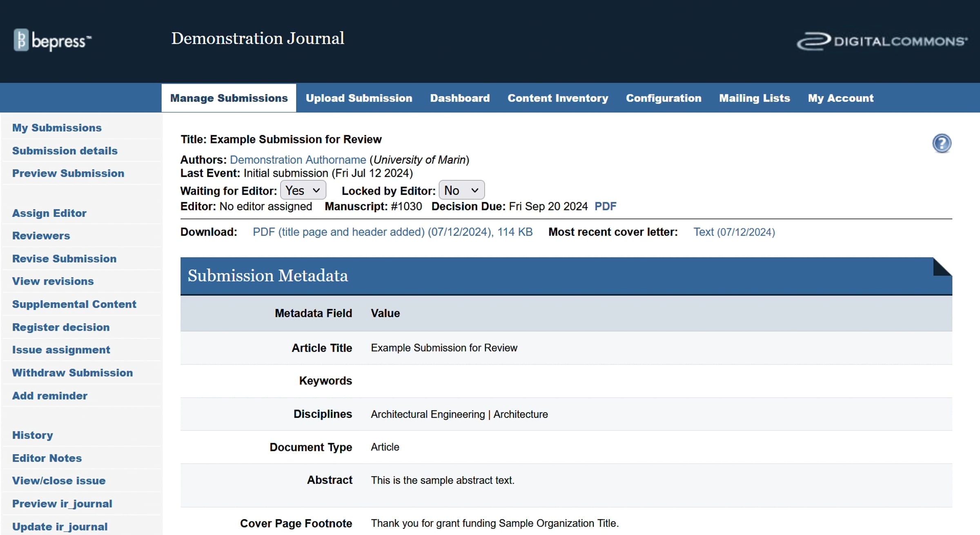Click the Article Title value text
The height and width of the screenshot is (535, 980).
coord(444,348)
